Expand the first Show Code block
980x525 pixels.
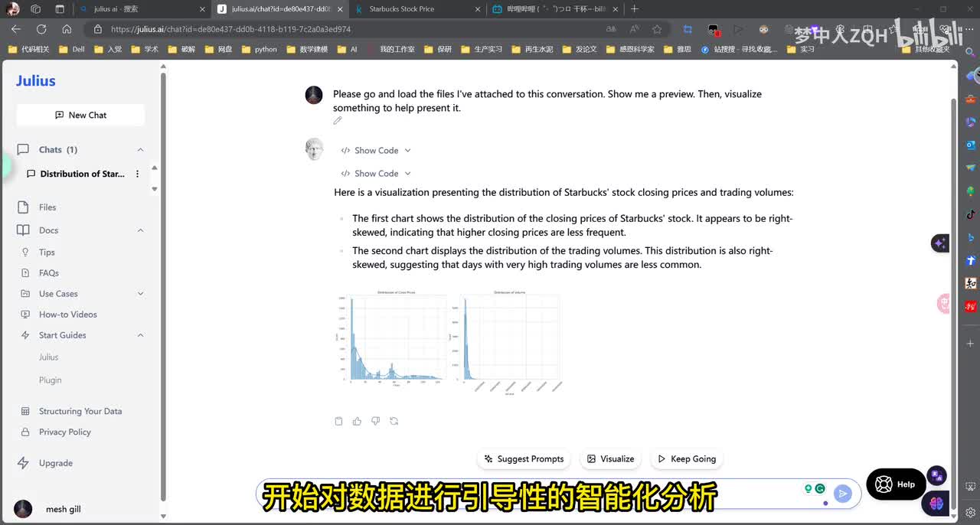coord(376,151)
